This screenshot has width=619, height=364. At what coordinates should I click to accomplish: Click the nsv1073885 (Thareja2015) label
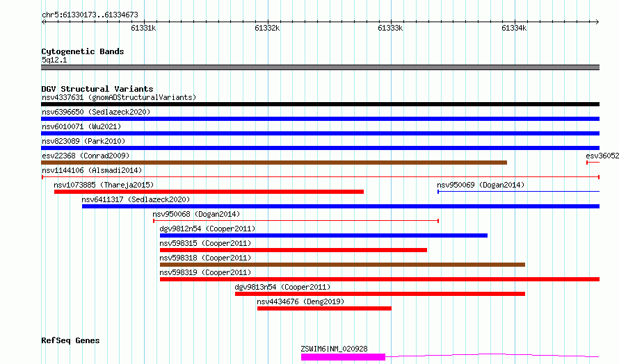[104, 185]
